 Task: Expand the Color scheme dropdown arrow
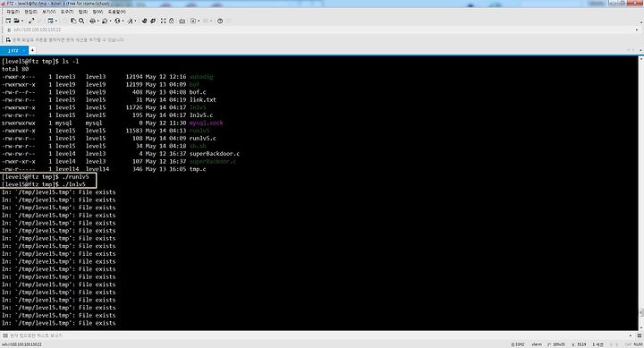click(111, 21)
